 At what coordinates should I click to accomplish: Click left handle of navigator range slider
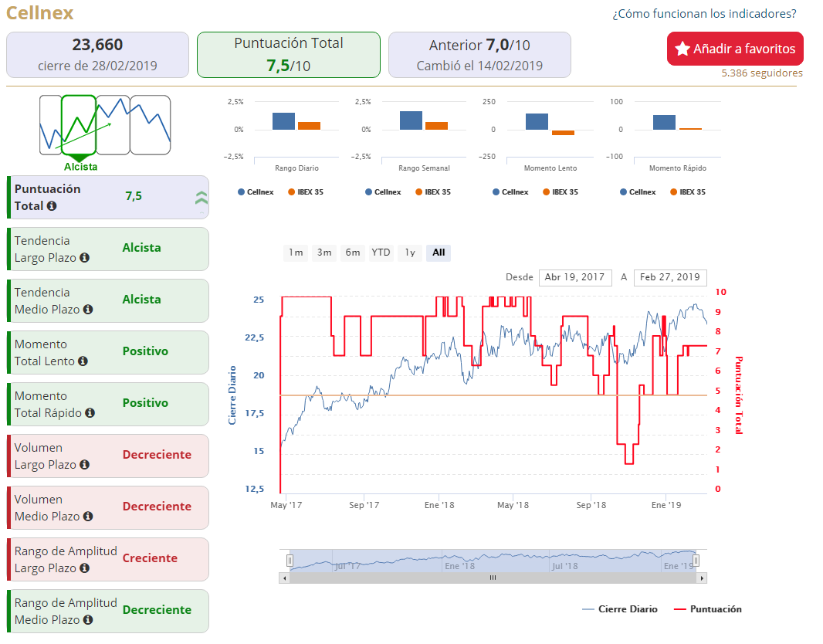(x=290, y=561)
